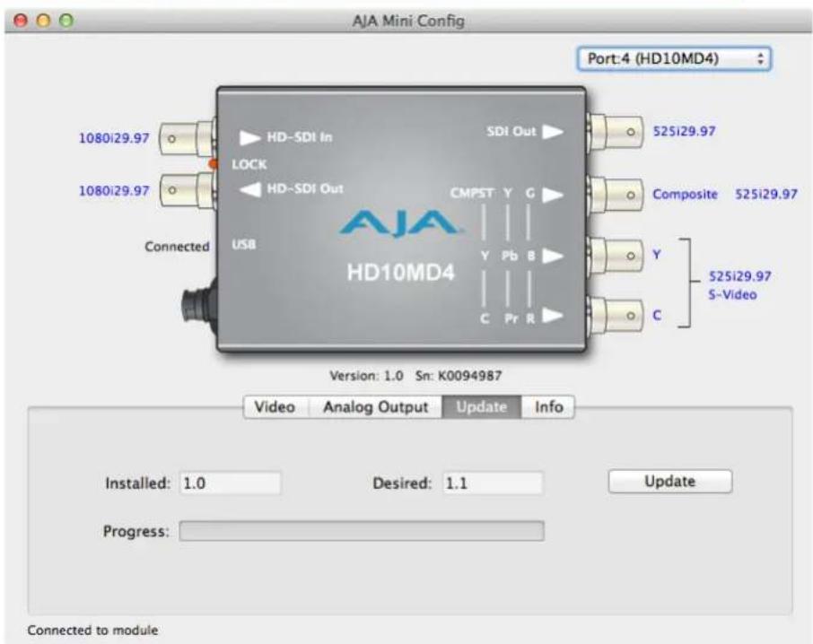Click the SDI Out BNC connector
The width and height of the screenshot is (813, 644).
pos(616,132)
